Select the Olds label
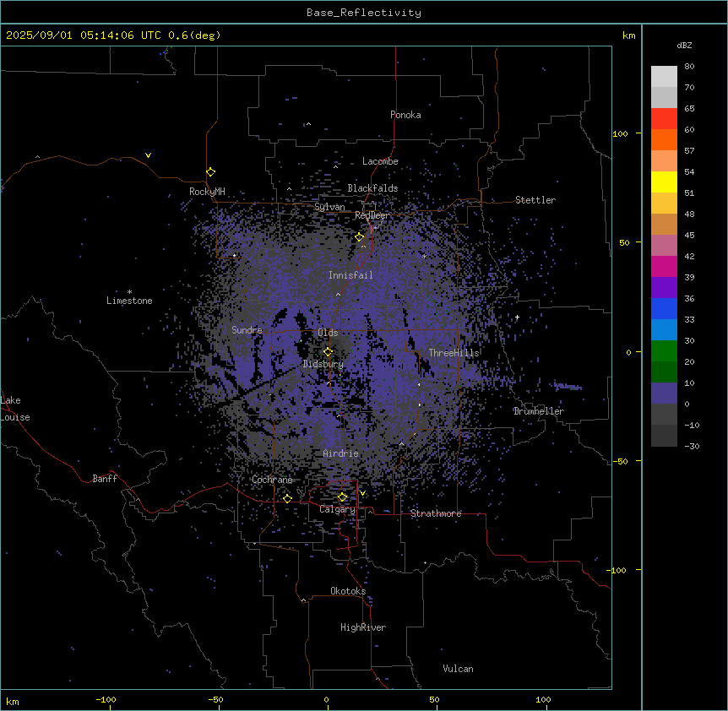728x711 pixels. (328, 333)
